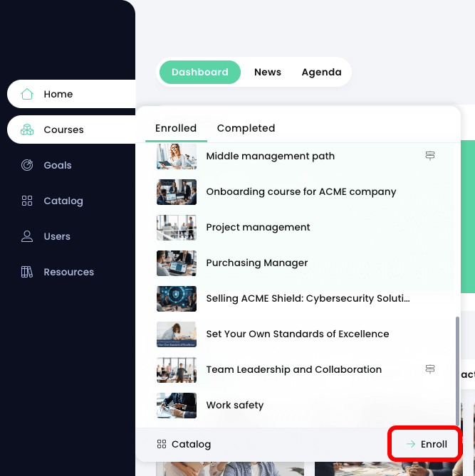Click the Set Your Own Standards thumbnail
Screen dimensions: 475x476
(x=177, y=334)
